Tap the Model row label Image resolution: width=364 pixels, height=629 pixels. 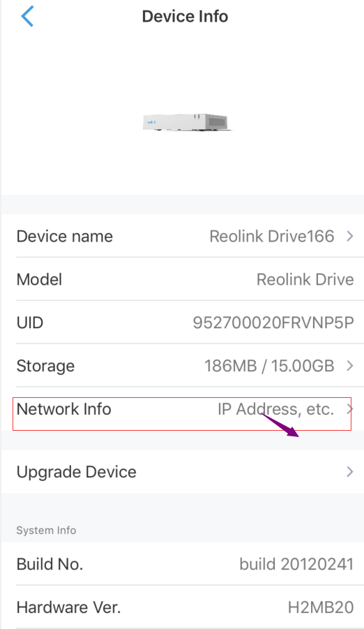[x=39, y=280]
